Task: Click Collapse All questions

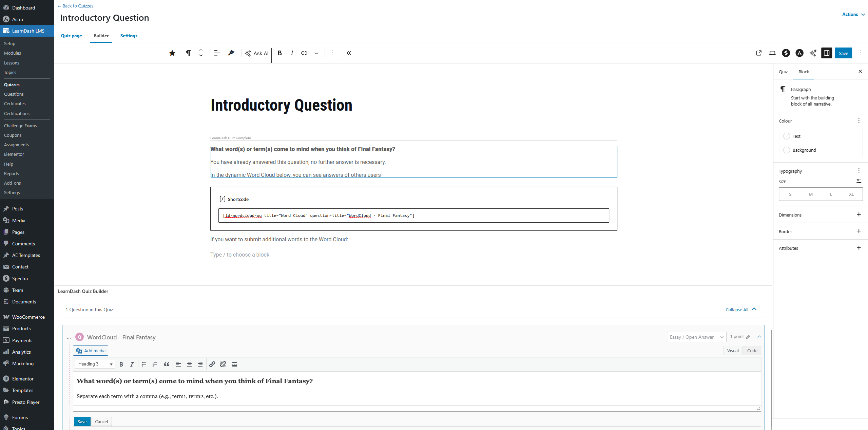Action: 740,310
